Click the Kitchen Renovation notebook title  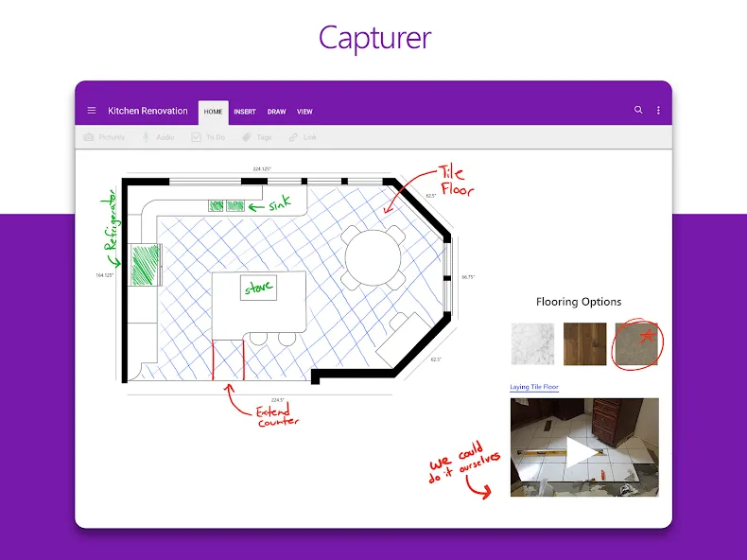(148, 111)
